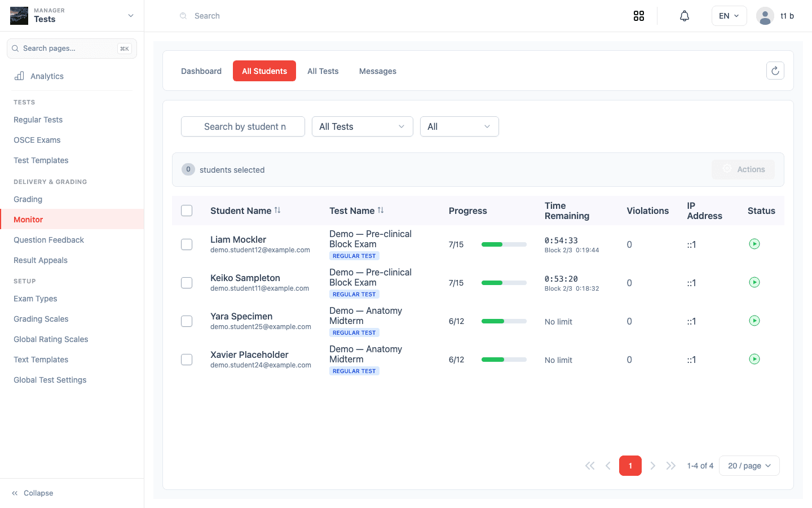Go to the next page arrow
This screenshot has height=508, width=812.
[x=653, y=466]
